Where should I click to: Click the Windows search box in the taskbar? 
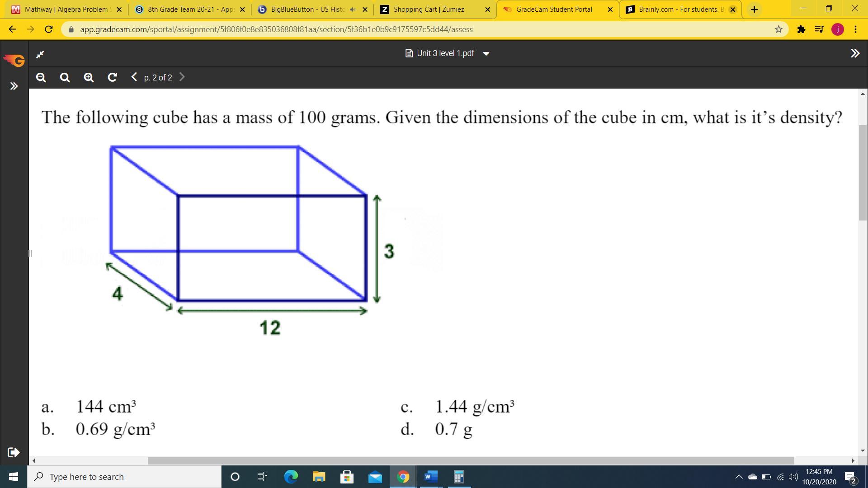point(124,477)
